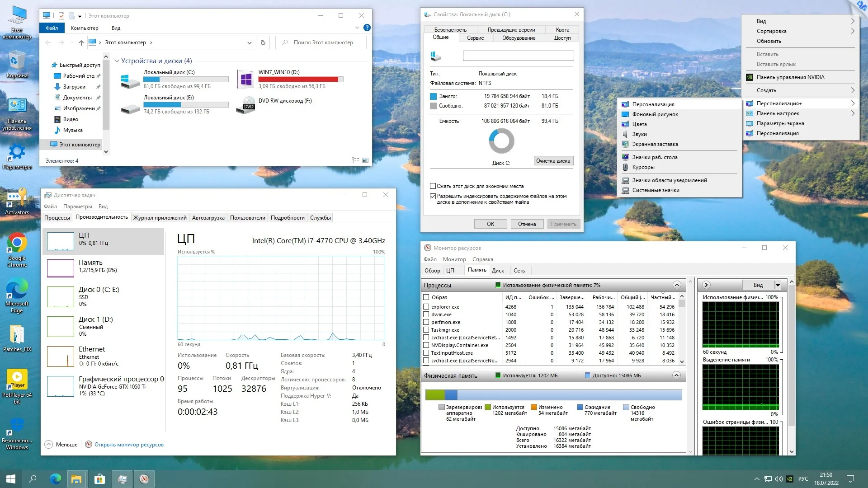The width and height of the screenshot is (868, 488).
Task: Uncheck the allow file indexing checkbox
Action: pos(433,196)
